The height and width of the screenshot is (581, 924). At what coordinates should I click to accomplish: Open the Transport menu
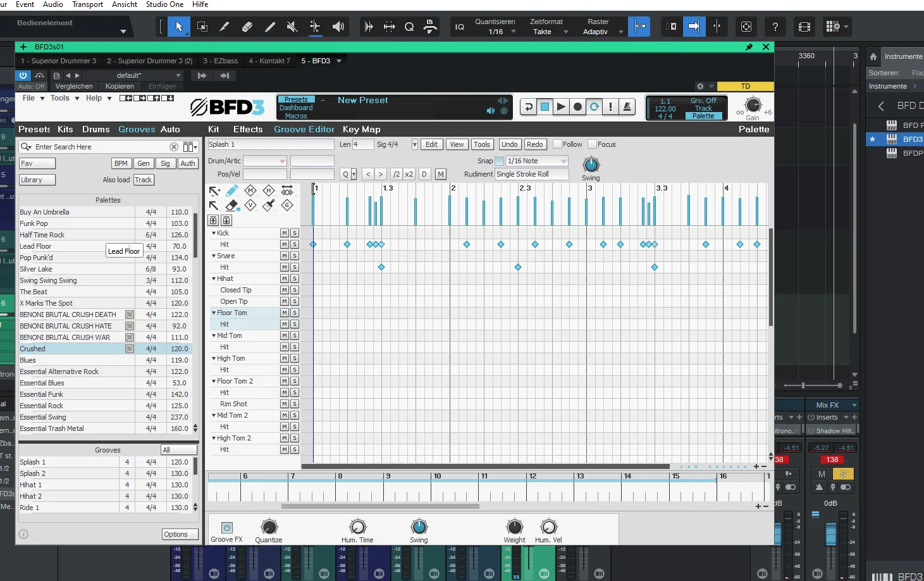[x=88, y=4]
